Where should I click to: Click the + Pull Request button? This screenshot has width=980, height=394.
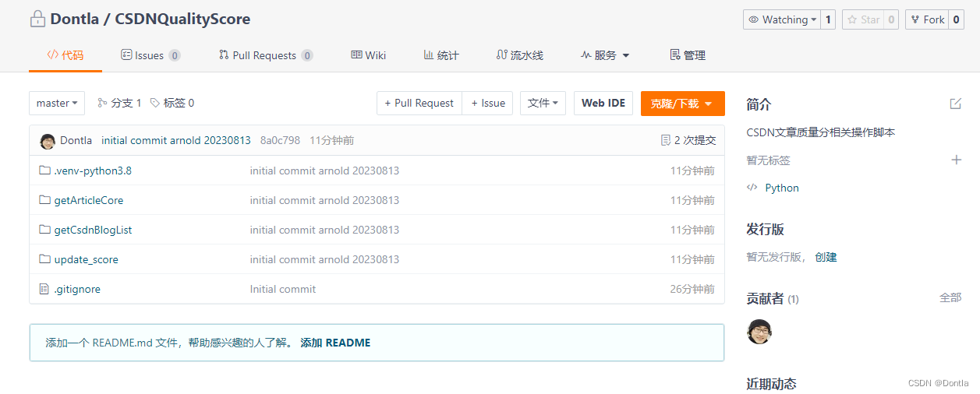point(419,103)
